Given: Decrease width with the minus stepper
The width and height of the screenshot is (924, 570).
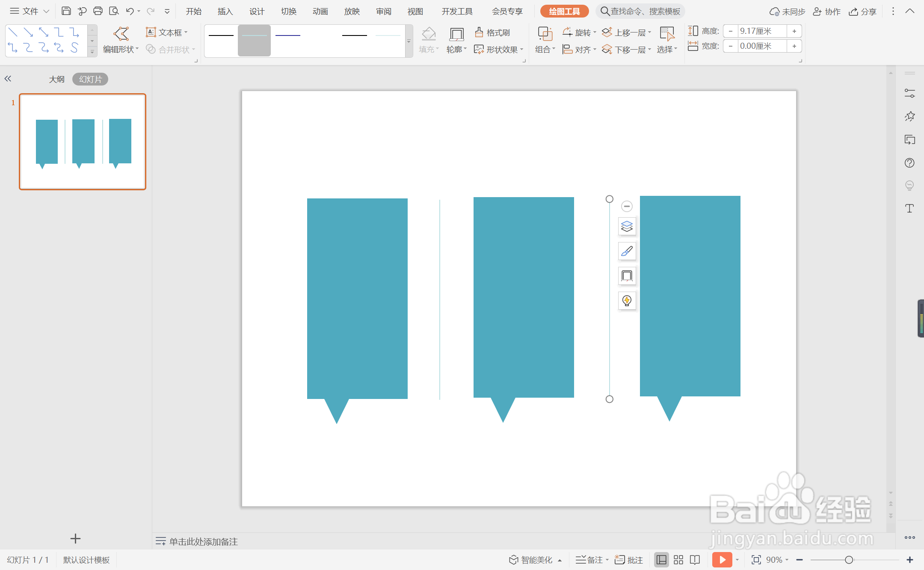Looking at the screenshot, I should coord(731,46).
